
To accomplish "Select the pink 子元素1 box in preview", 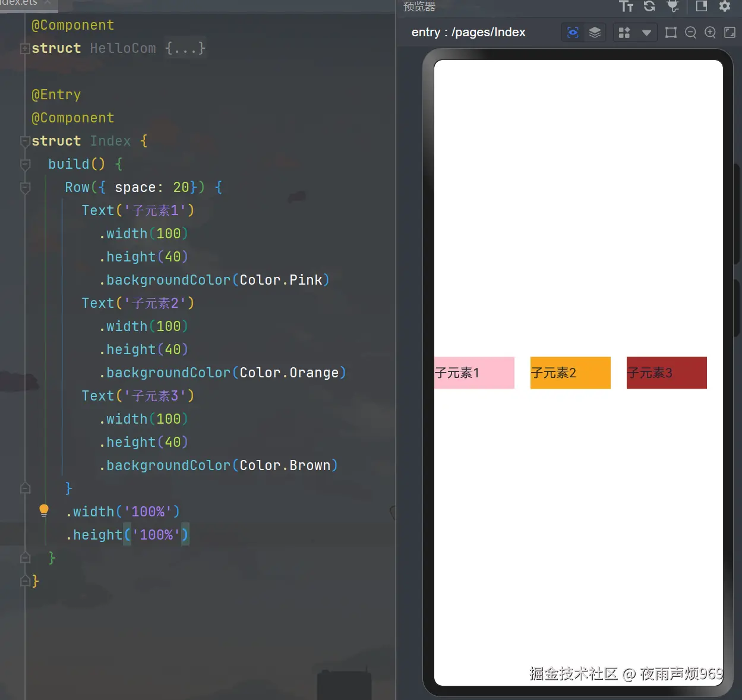I will [x=474, y=373].
